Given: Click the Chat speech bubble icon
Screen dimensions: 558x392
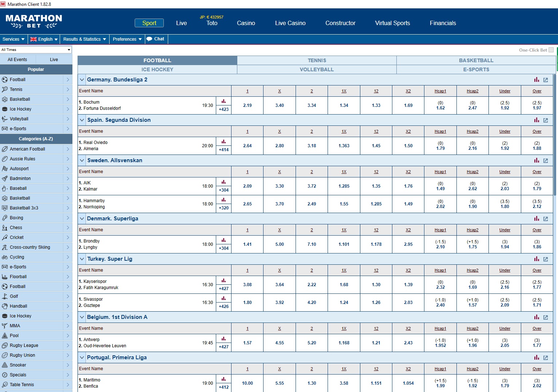Looking at the screenshot, I should point(149,39).
